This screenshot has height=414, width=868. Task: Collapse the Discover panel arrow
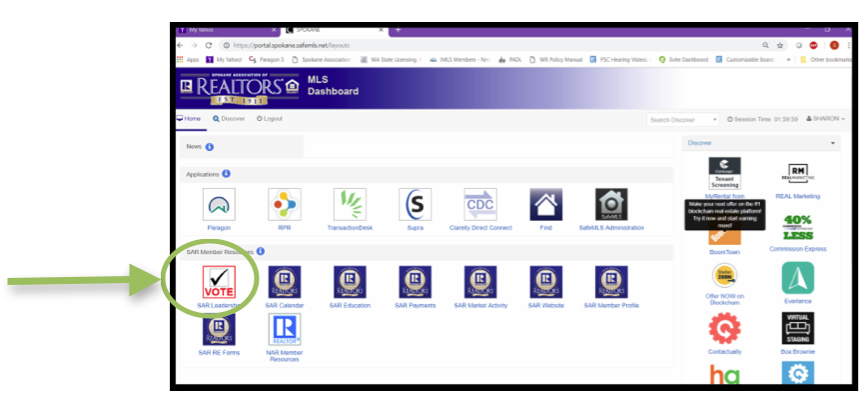(x=833, y=143)
